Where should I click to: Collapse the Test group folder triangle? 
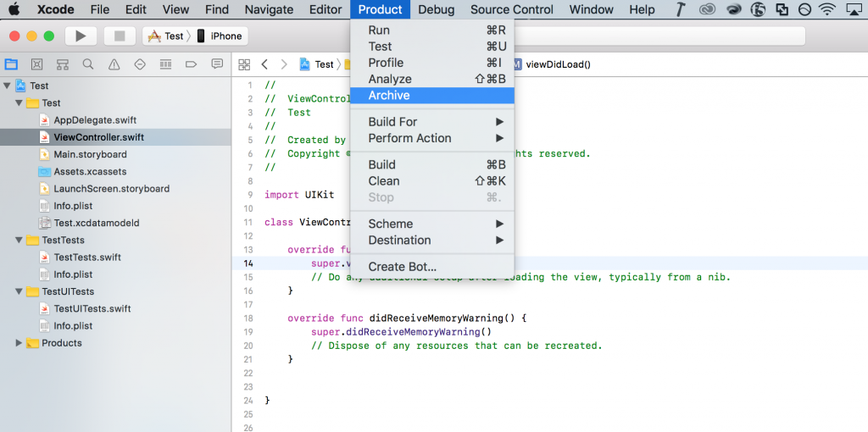19,102
